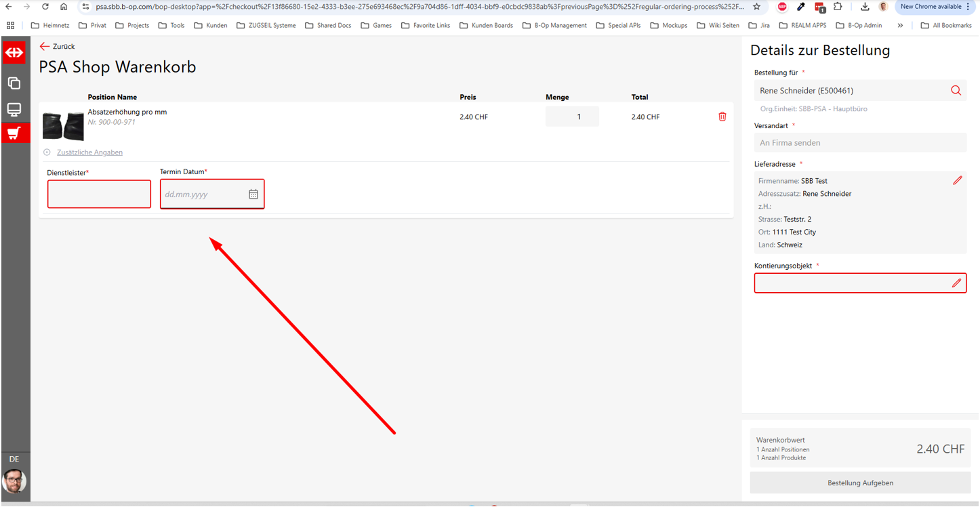This screenshot has width=980, height=509.
Task: Click the SBB logo in the sidebar
Action: tap(14, 53)
